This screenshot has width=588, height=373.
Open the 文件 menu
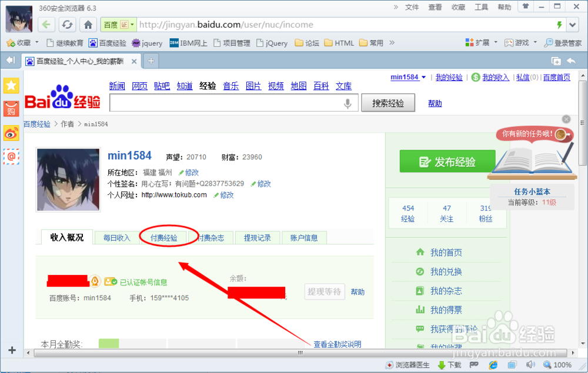[x=412, y=7]
